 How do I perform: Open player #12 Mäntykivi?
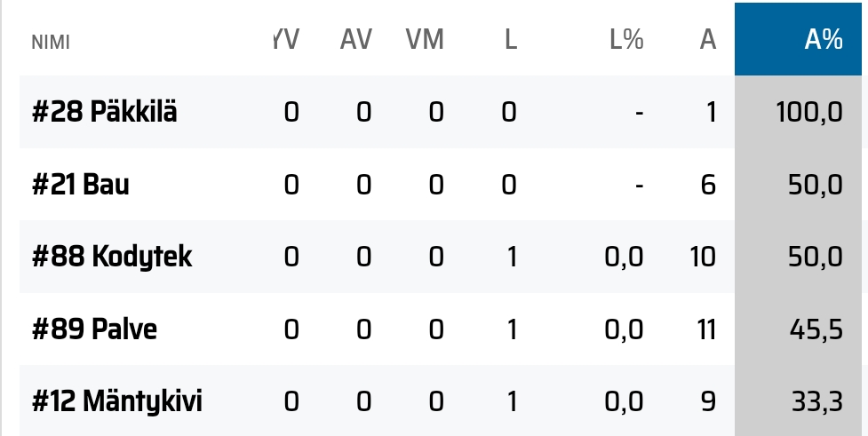(x=116, y=401)
